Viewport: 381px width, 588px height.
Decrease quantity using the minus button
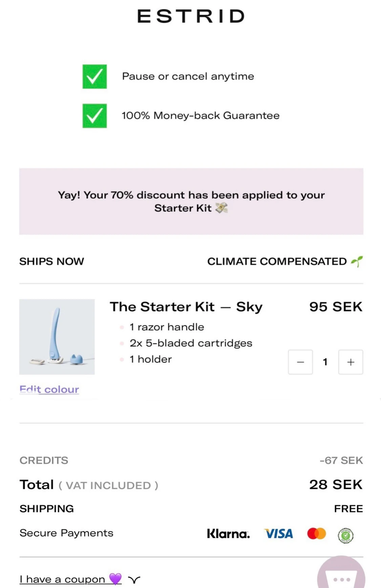click(300, 362)
